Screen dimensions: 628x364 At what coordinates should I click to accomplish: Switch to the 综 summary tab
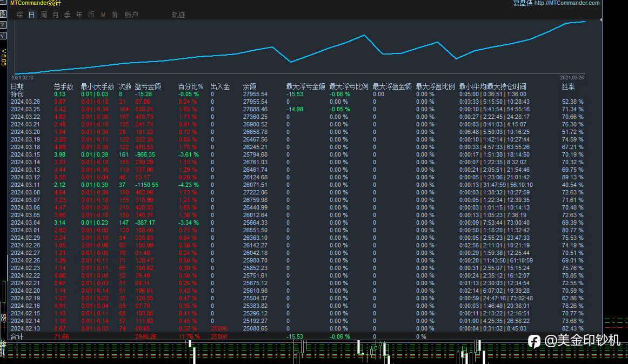coord(20,15)
